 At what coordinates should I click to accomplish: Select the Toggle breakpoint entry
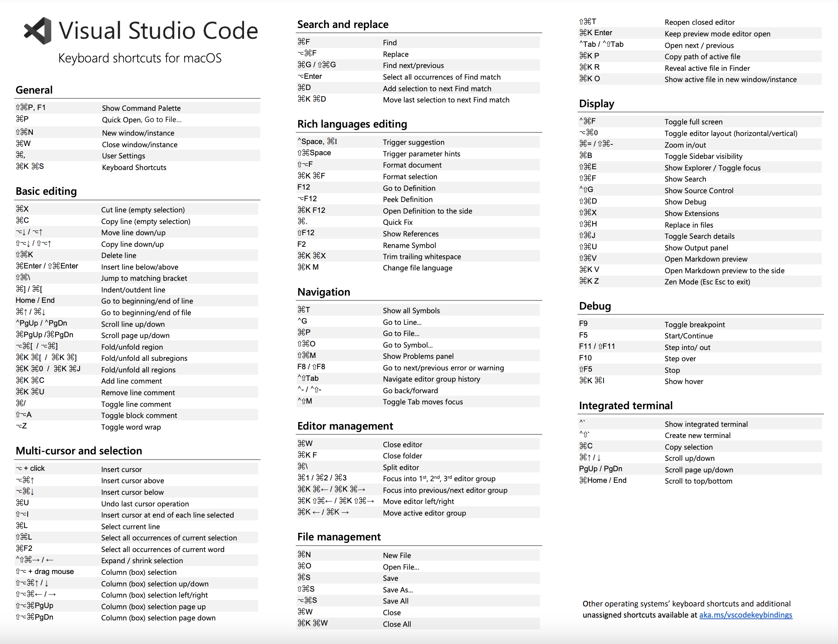[x=694, y=324]
